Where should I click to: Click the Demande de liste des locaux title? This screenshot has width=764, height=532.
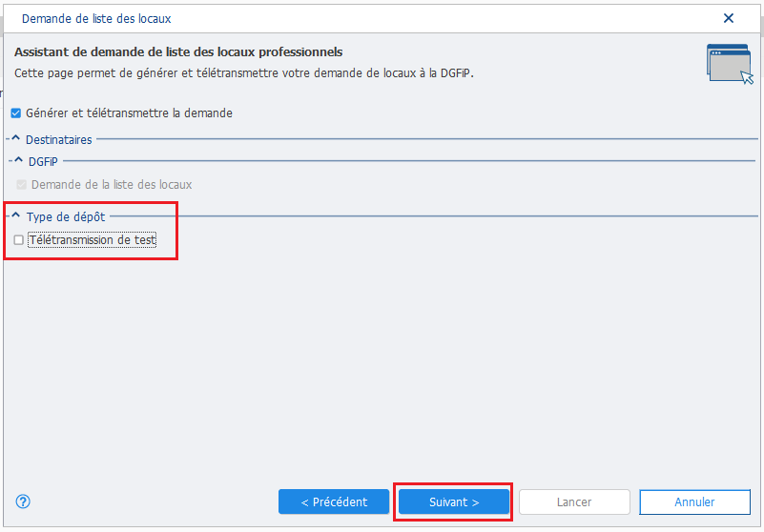click(x=96, y=18)
